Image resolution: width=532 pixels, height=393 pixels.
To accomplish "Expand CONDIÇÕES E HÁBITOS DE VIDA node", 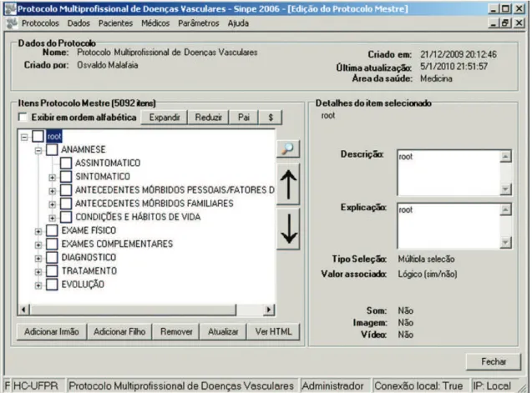I will pyautogui.click(x=53, y=218).
